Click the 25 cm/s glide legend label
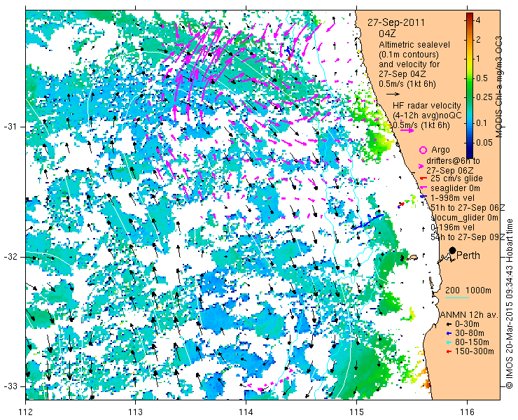 click(x=457, y=178)
